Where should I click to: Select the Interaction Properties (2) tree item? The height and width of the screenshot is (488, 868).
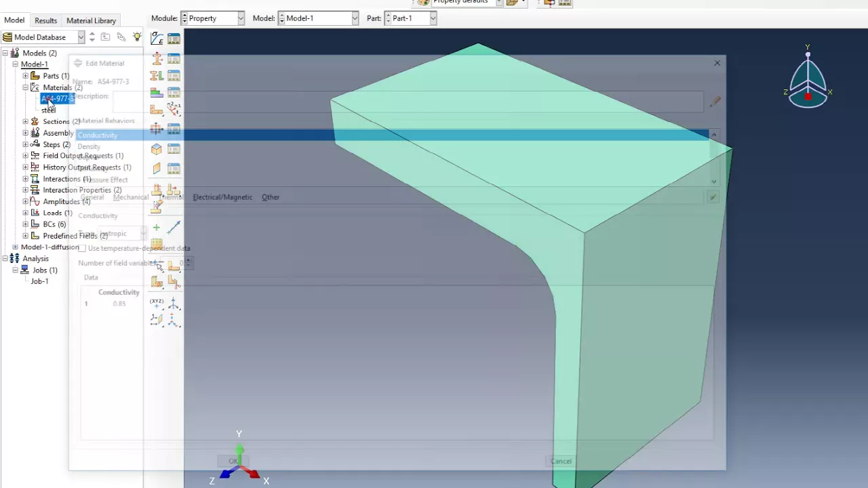[82, 190]
